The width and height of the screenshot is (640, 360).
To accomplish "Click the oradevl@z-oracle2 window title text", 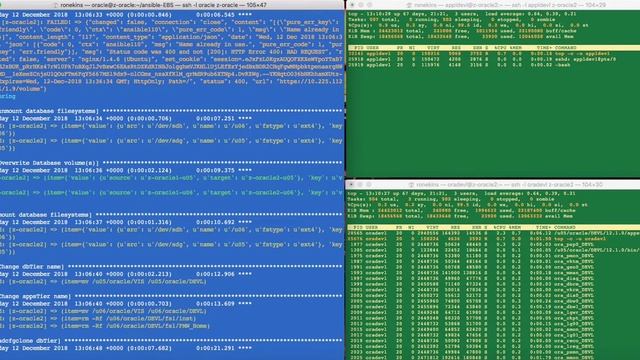I will [509, 184].
